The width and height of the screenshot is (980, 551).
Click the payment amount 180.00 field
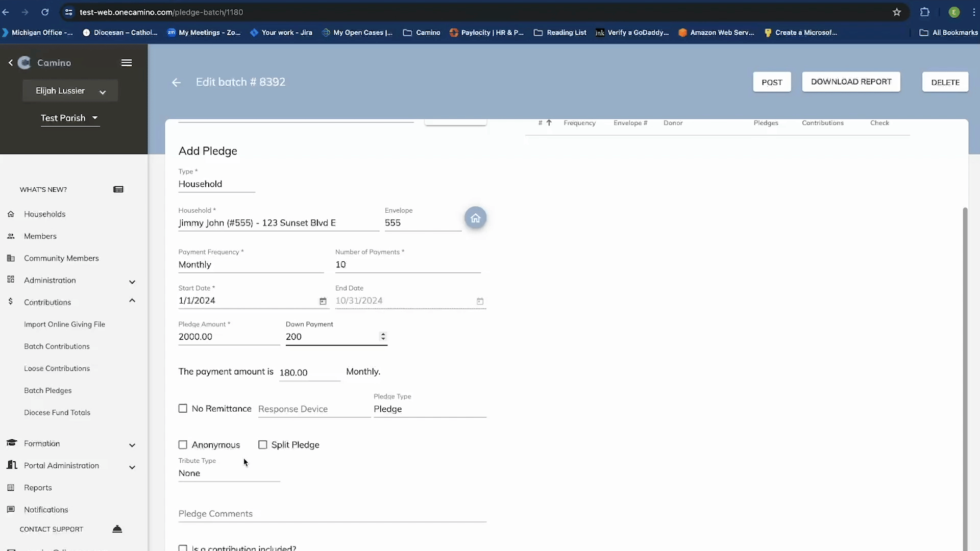coord(309,372)
